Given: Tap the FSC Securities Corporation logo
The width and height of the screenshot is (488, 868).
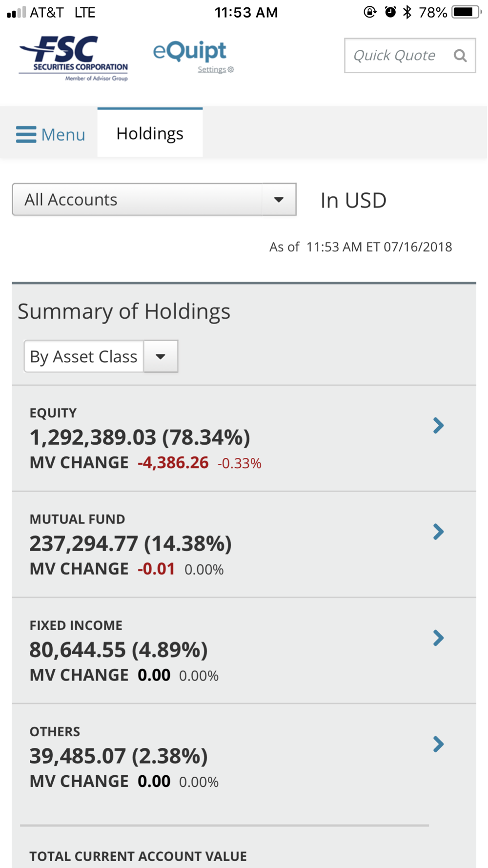Looking at the screenshot, I should click(74, 58).
